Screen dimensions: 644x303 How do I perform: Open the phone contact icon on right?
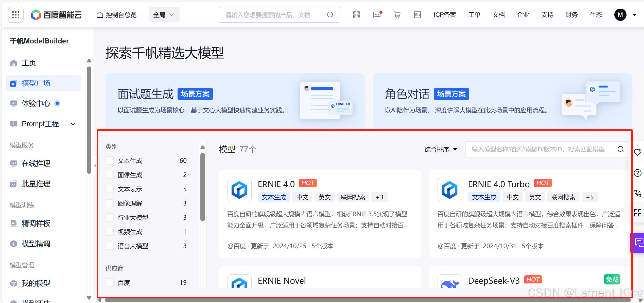click(x=638, y=193)
